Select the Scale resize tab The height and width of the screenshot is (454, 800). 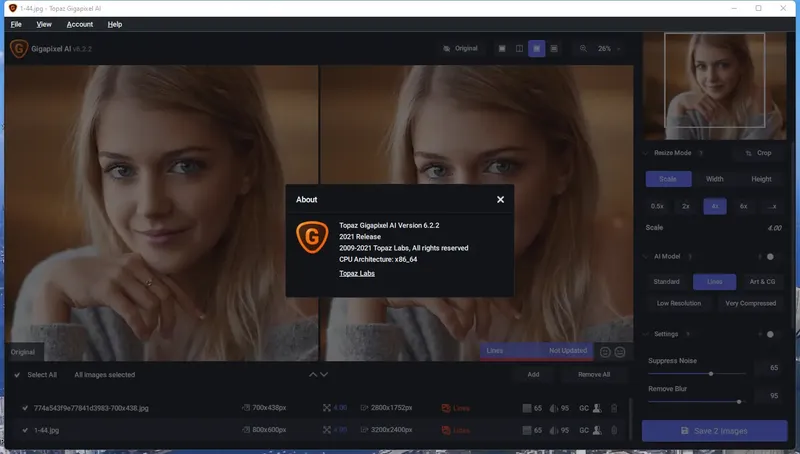[x=668, y=179]
